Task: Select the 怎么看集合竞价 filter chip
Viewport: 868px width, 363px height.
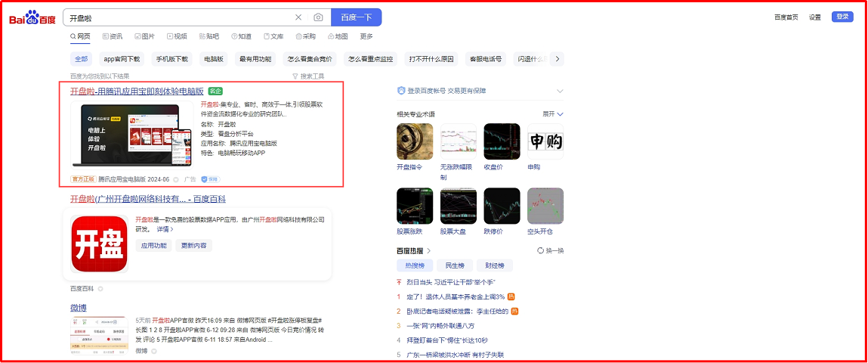Action: (310, 59)
